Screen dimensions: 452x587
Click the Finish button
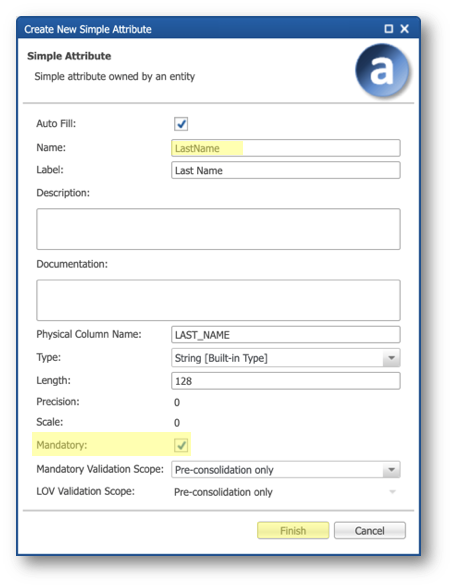tap(293, 530)
